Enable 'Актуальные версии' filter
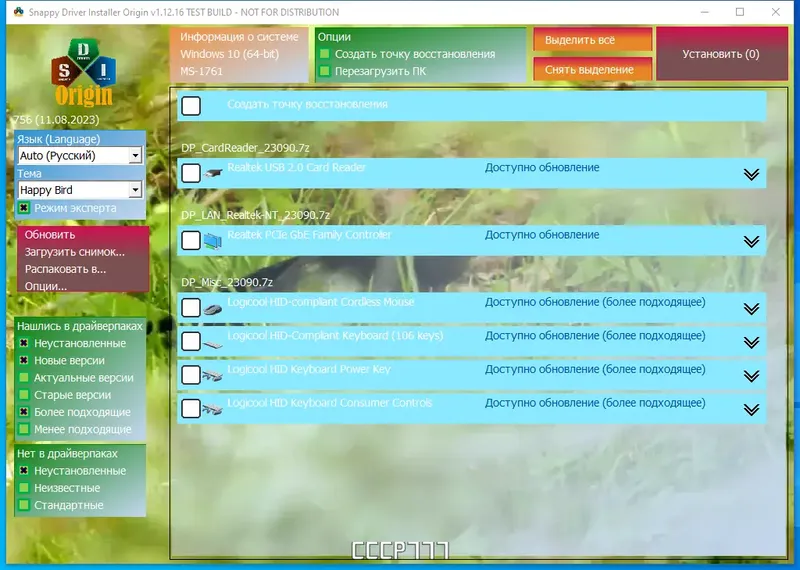 point(23,378)
